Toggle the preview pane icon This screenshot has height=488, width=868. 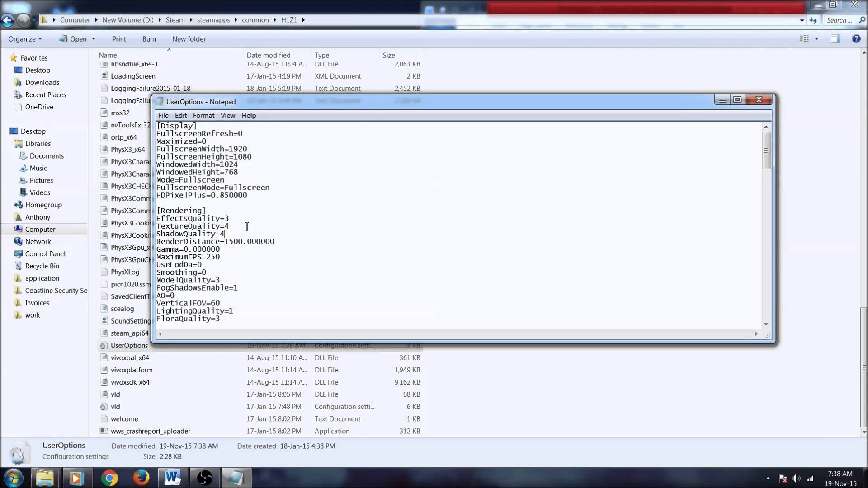tap(835, 39)
